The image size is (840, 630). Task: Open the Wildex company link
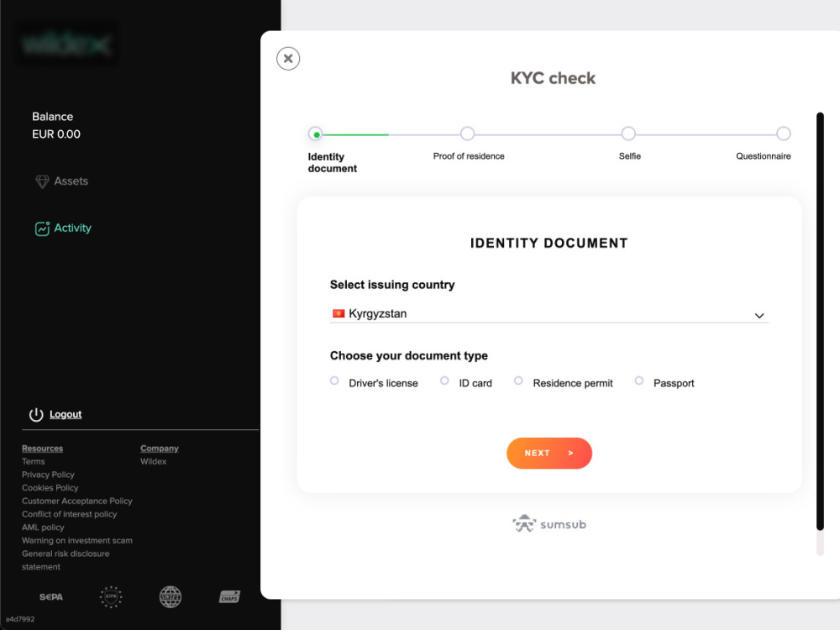point(153,461)
